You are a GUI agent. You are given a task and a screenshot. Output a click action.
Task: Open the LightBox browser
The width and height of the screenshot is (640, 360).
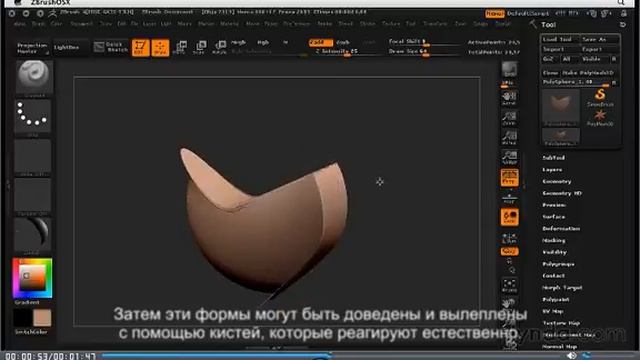[x=67, y=47]
